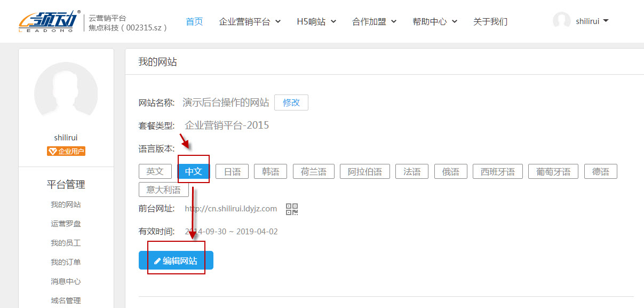Open the 关于我们 menu item
The height and width of the screenshot is (308, 644).
point(490,21)
